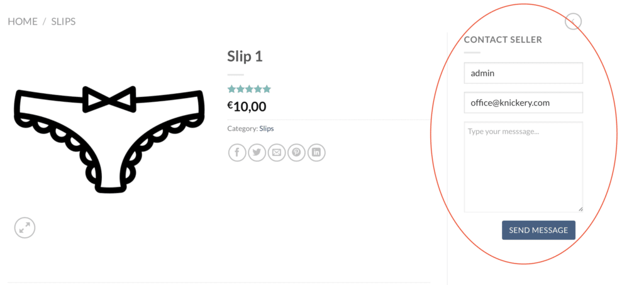Viewport: 644px width, 285px height.
Task: Share product via email envelope icon
Action: (x=277, y=153)
